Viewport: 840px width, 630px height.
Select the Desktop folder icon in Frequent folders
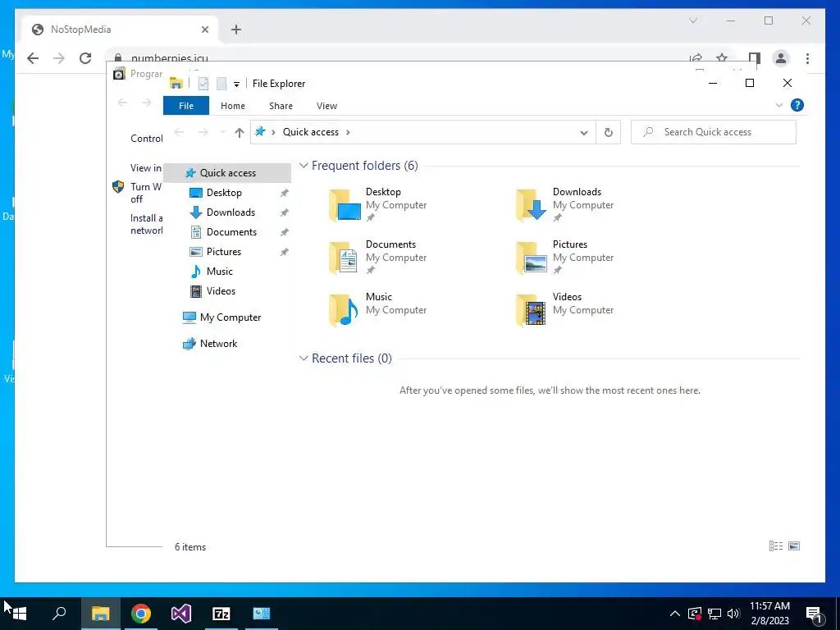[x=345, y=204]
